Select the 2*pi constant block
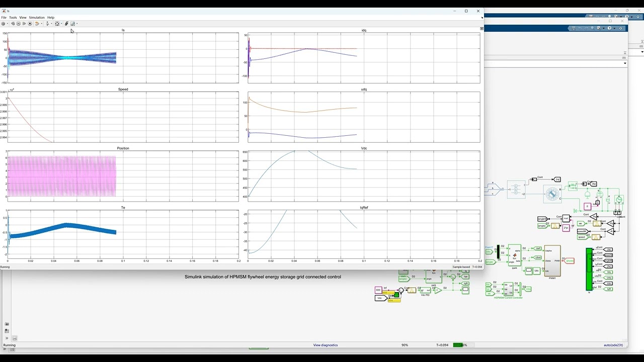 (x=566, y=228)
